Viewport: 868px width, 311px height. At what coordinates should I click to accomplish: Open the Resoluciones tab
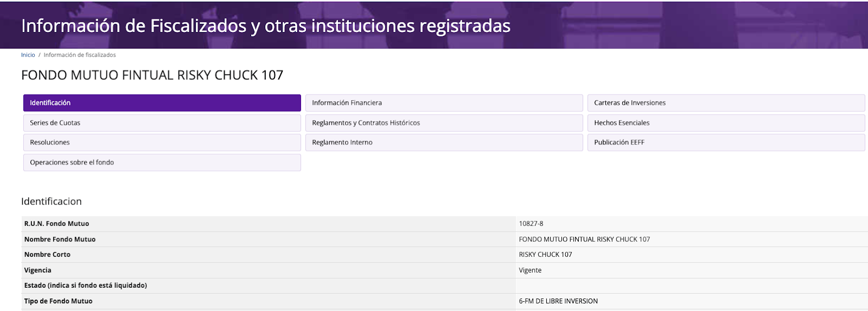(x=162, y=142)
